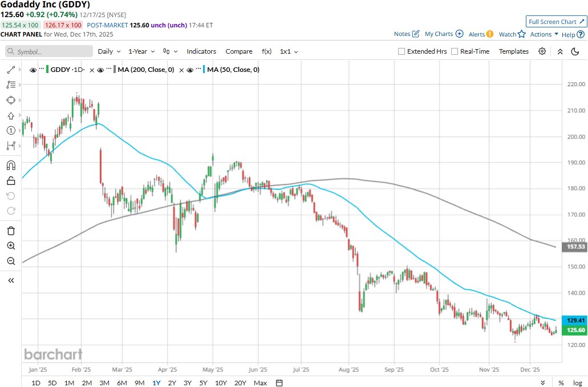Zoom in on the chart
The image size is (588, 387).
pyautogui.click(x=11, y=246)
